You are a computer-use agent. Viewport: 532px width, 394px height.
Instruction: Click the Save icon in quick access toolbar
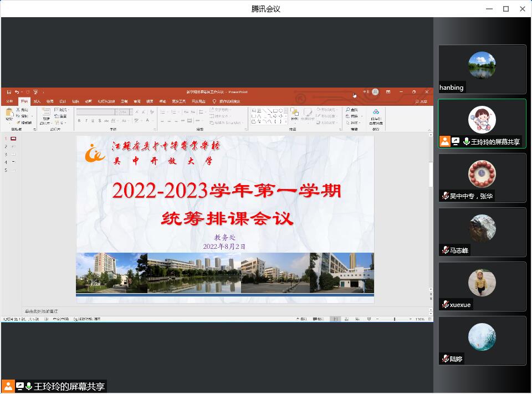[8, 92]
